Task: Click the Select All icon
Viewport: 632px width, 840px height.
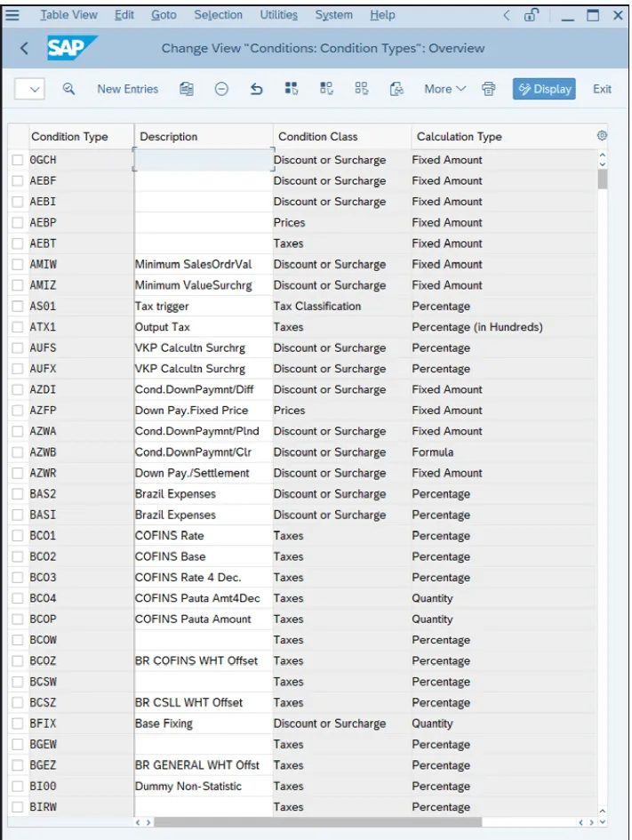Action: coord(292,89)
